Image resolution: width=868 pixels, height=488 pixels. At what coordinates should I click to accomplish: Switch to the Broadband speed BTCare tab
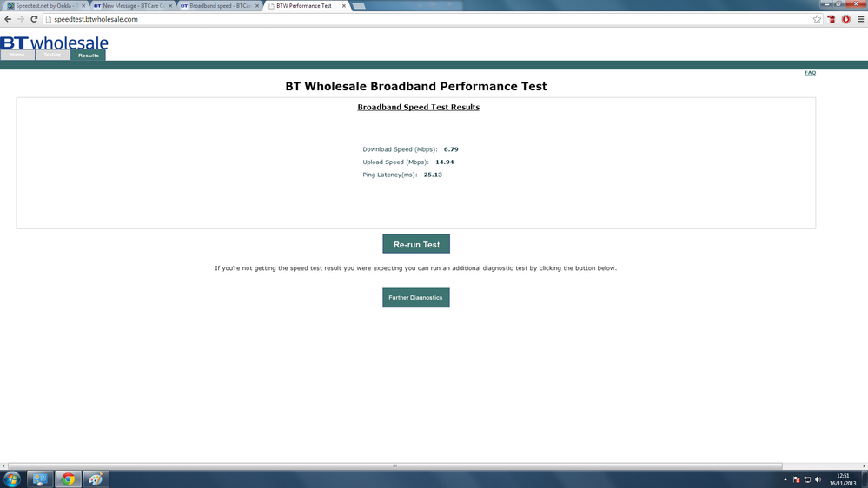pos(218,5)
